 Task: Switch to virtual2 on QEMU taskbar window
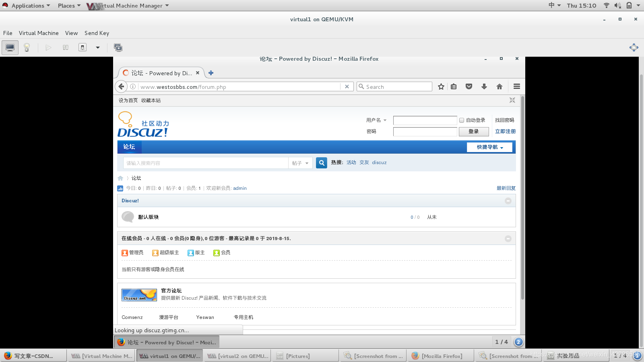237,356
